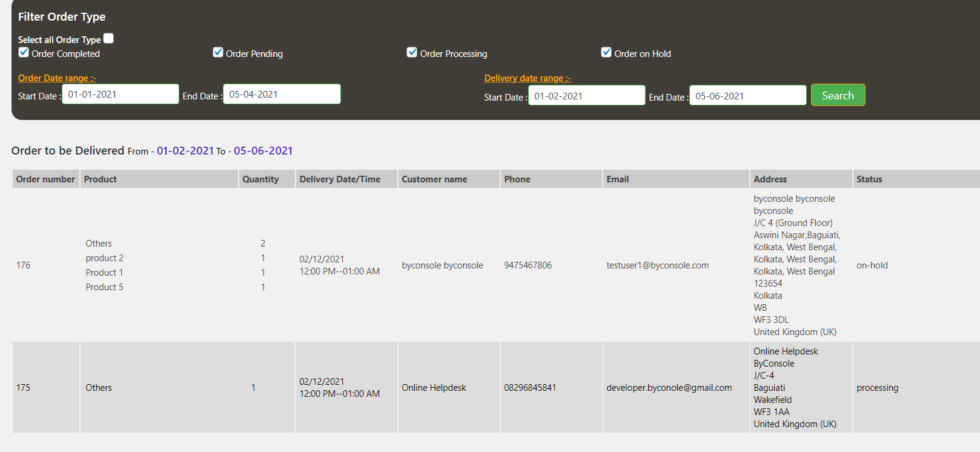Click the green Search button
Viewport: 980px width, 452px height.
(x=838, y=95)
